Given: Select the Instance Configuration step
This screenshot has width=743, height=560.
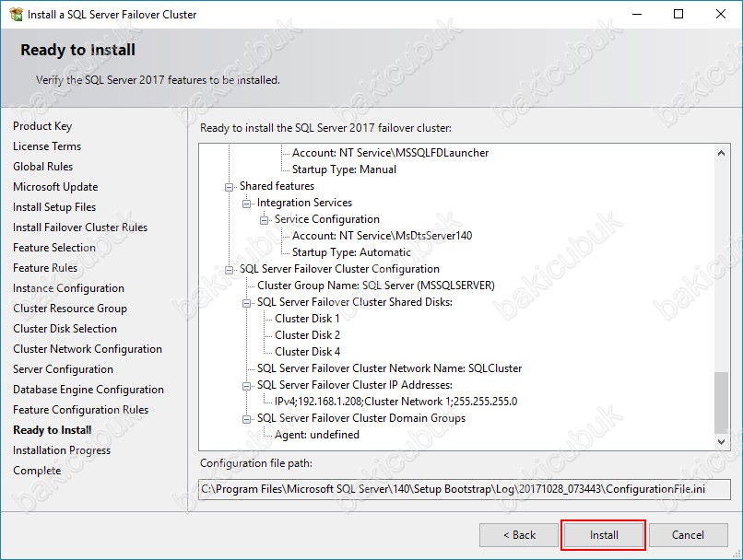Looking at the screenshot, I should pyautogui.click(x=68, y=288).
